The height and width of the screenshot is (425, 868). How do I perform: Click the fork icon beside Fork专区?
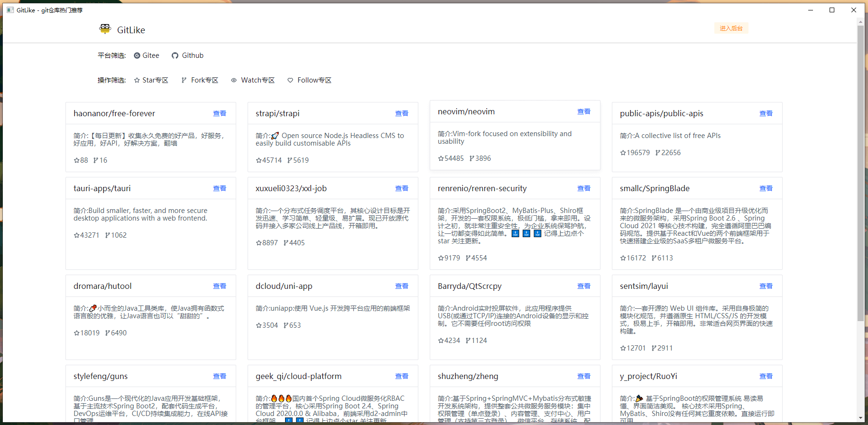pyautogui.click(x=184, y=80)
